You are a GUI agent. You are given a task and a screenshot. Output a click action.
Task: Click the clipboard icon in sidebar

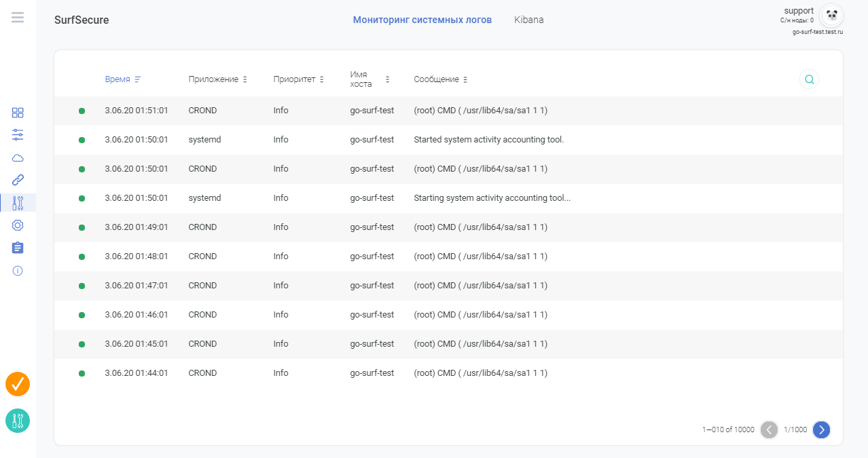(18, 248)
